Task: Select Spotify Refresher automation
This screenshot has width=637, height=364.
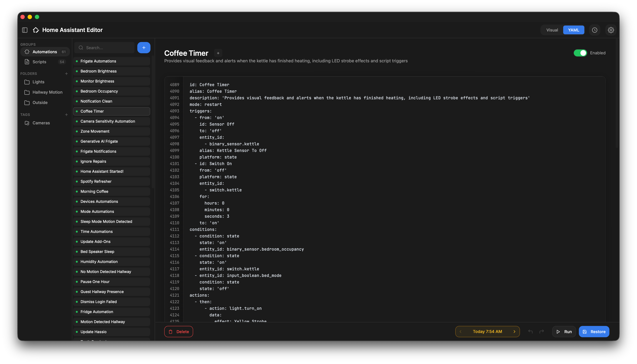Action: pyautogui.click(x=112, y=182)
